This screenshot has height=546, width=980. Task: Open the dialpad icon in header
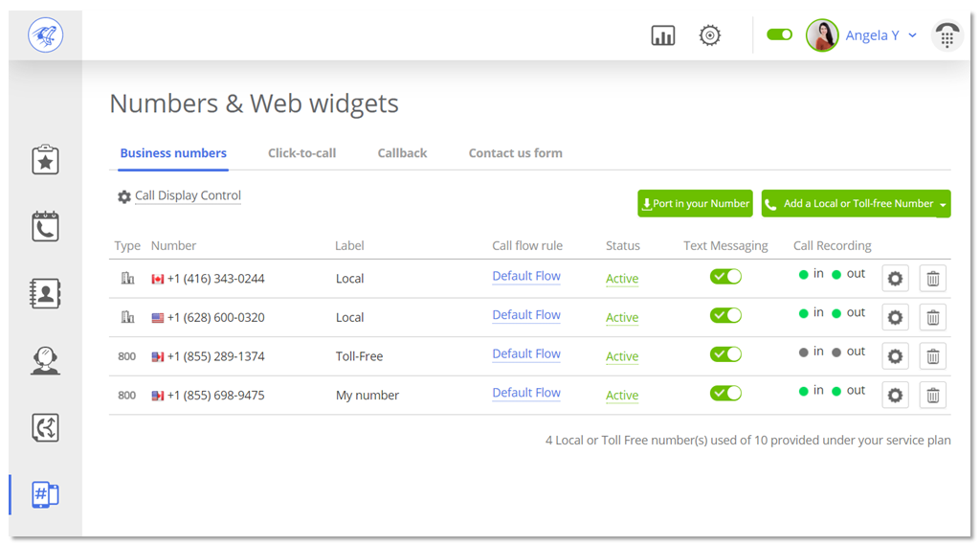pos(947,35)
